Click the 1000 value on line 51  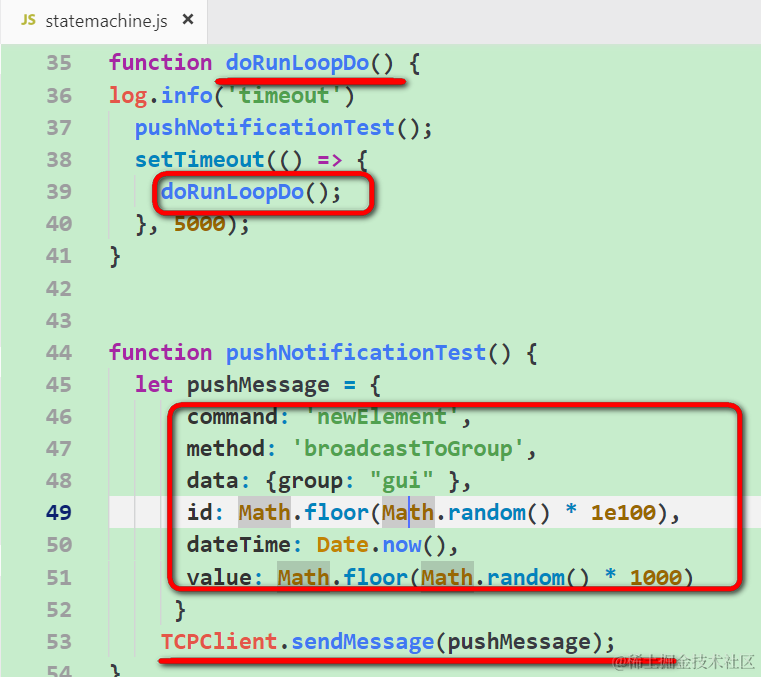pyautogui.click(x=656, y=578)
